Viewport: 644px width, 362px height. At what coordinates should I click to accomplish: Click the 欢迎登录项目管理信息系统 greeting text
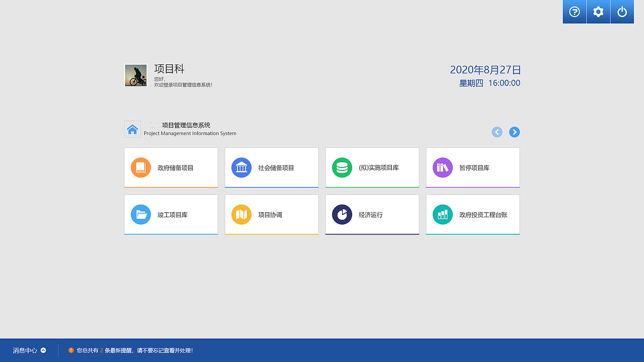pos(183,85)
